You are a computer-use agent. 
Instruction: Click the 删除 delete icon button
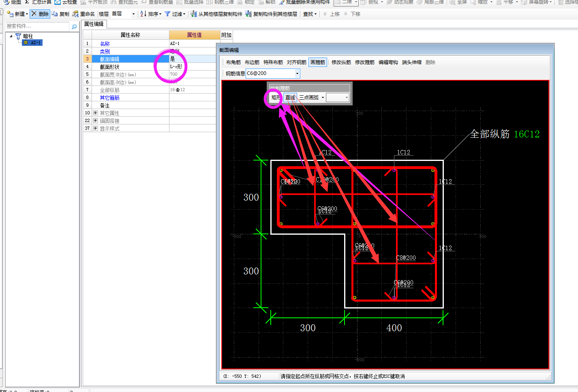[x=40, y=14]
